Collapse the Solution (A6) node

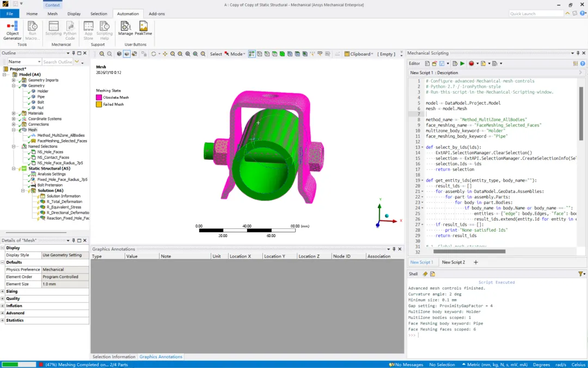23,191
